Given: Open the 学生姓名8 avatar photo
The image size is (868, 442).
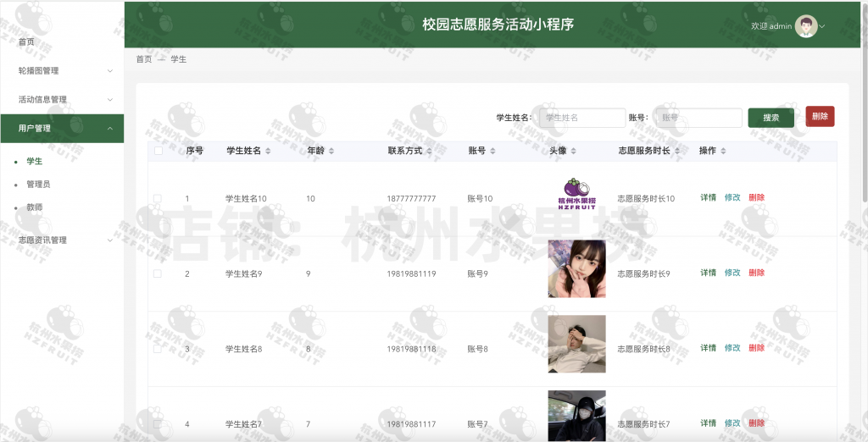Looking at the screenshot, I should [576, 344].
